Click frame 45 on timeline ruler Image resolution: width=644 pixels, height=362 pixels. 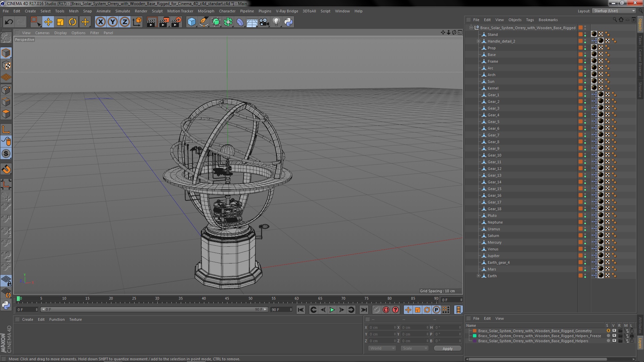click(x=227, y=298)
